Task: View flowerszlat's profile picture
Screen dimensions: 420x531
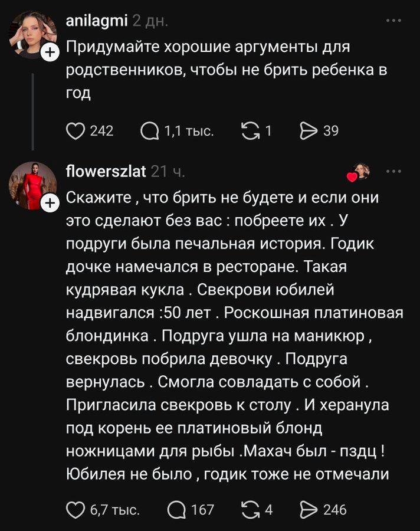Action: point(32,185)
